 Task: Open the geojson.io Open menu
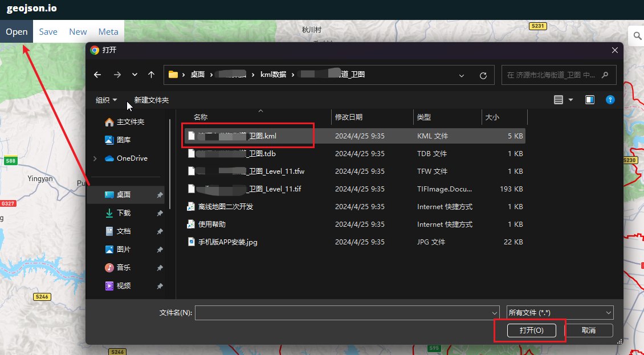tap(17, 32)
